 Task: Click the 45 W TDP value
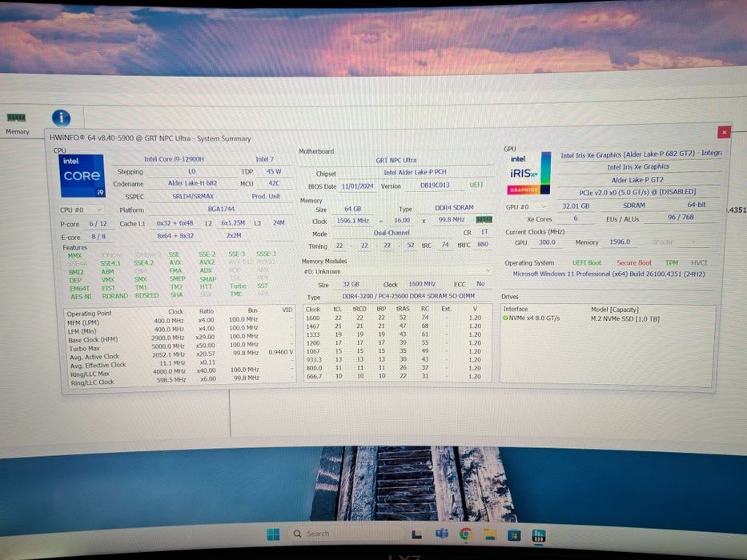click(274, 171)
